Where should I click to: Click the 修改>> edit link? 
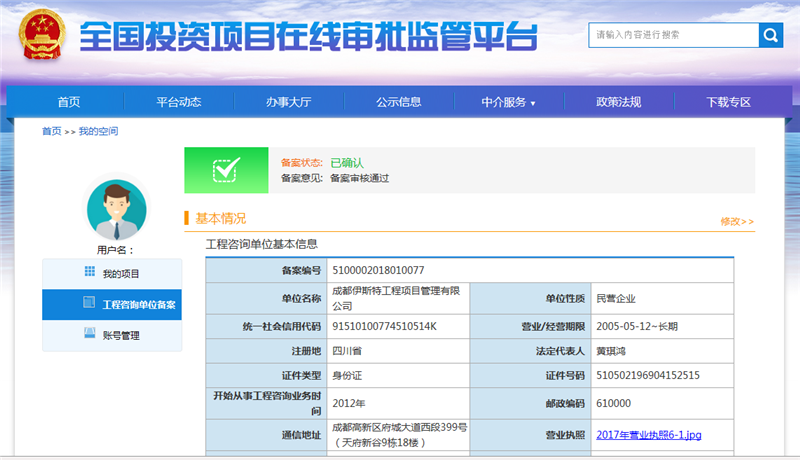click(736, 221)
